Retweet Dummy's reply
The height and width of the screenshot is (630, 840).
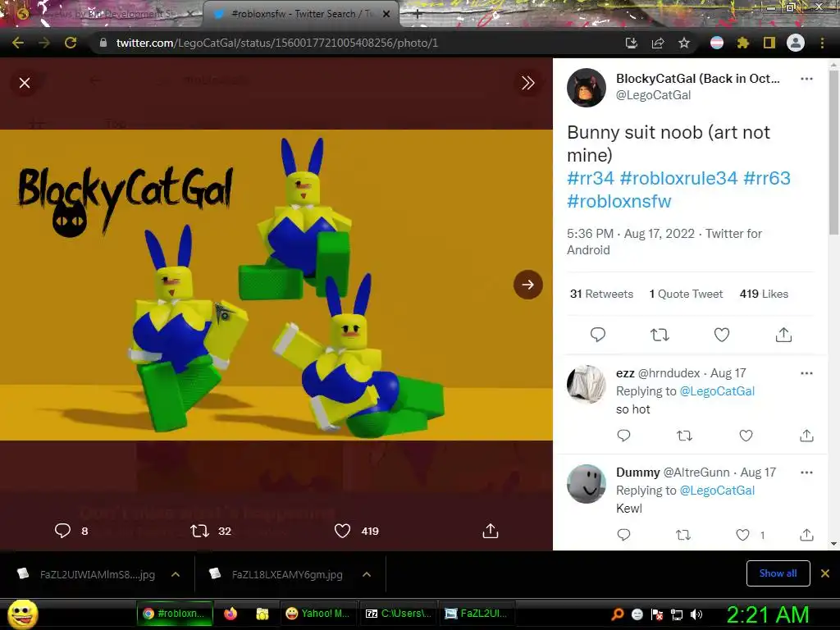[x=683, y=535]
